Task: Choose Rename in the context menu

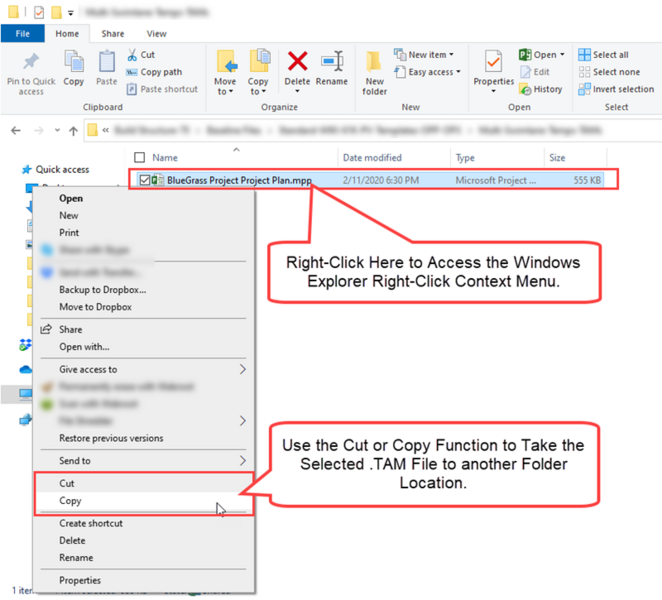Action: [76, 558]
